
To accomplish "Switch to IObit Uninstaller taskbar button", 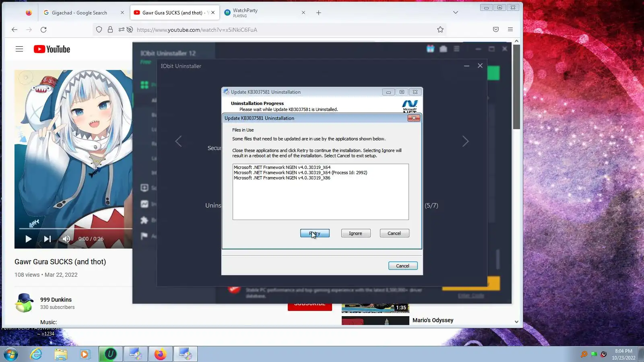I will (110, 354).
